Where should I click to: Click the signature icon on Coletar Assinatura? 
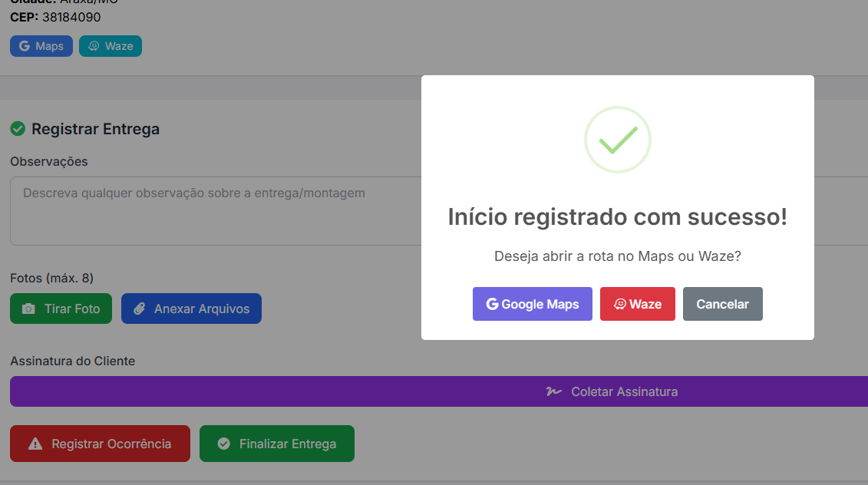click(x=553, y=391)
